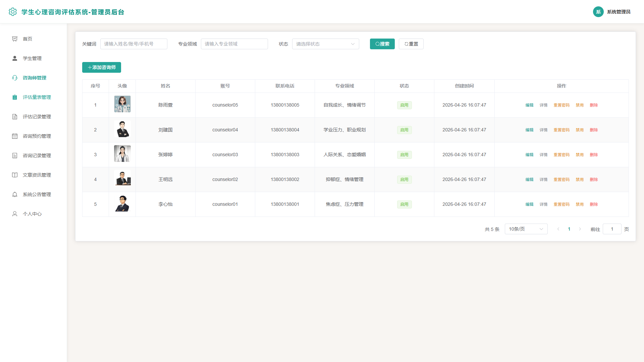This screenshot has width=644, height=362.
Task: Click the Home presentation-board icon in sidebar
Action: coord(15,39)
